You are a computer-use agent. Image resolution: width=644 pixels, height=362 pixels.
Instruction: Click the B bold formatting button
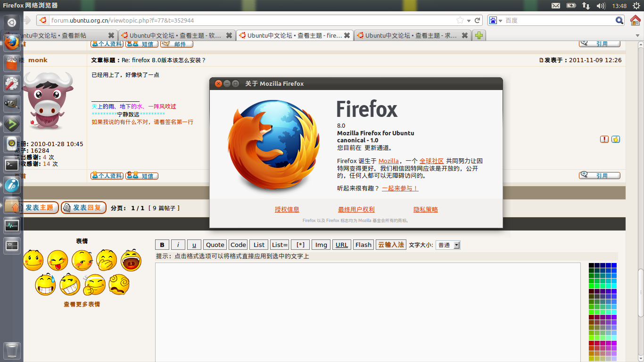tap(162, 245)
